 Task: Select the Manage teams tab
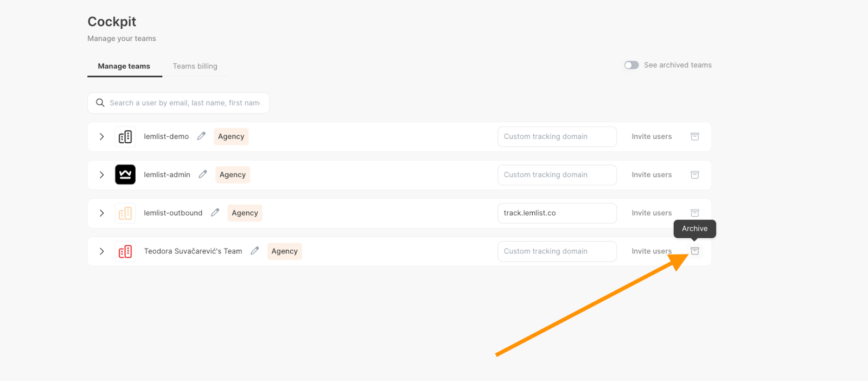coord(124,66)
